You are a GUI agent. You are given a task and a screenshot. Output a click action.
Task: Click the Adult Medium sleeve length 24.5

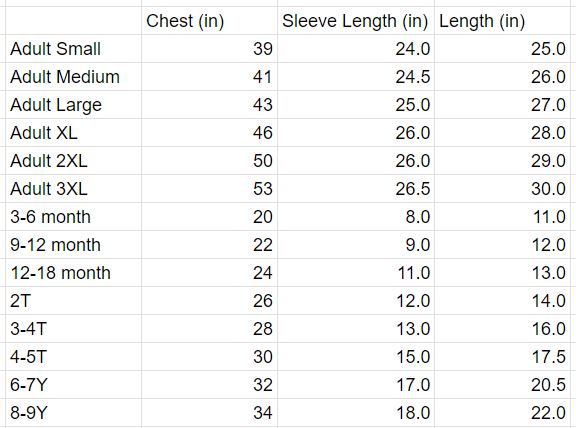pyautogui.click(x=356, y=77)
